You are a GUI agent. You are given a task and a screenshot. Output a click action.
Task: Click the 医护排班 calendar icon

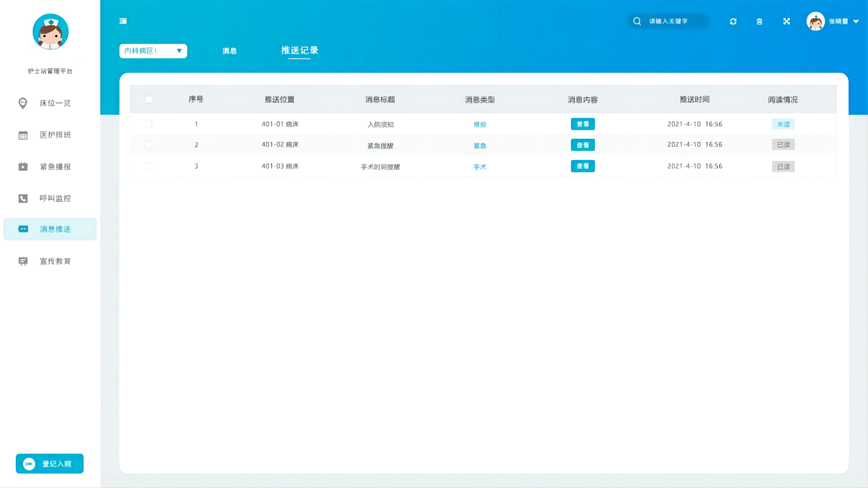(23, 135)
